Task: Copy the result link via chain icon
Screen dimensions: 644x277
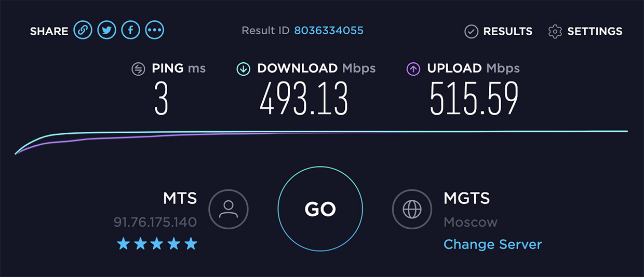Action: [83, 30]
